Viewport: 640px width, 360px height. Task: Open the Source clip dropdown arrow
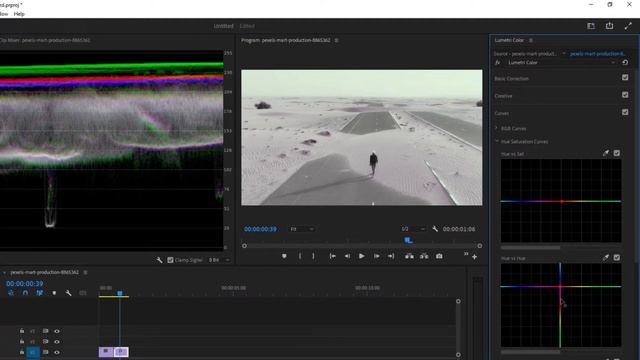coord(564,53)
